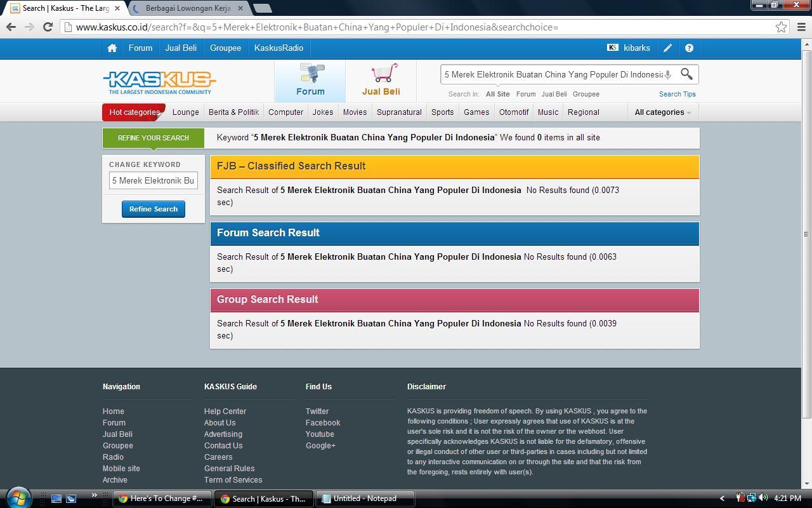
Task: Open network connection tray icon
Action: coord(752,498)
